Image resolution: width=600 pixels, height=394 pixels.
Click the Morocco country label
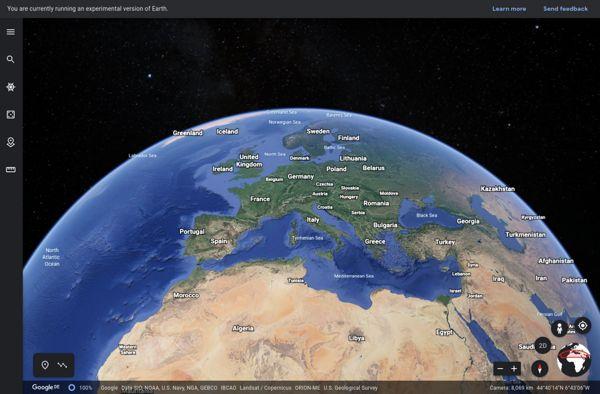186,295
